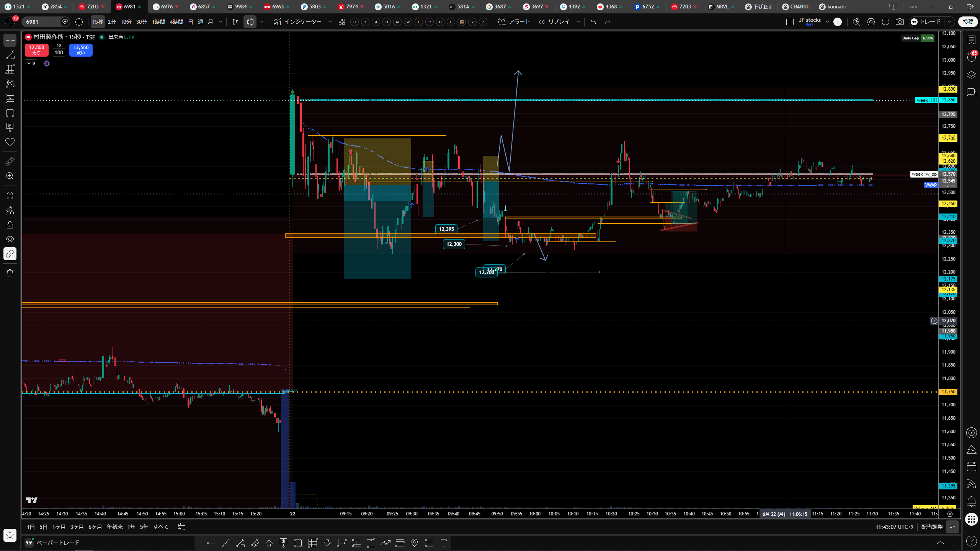Select the 30分 timeframe
Image resolution: width=980 pixels, height=551 pixels.
coord(142,22)
